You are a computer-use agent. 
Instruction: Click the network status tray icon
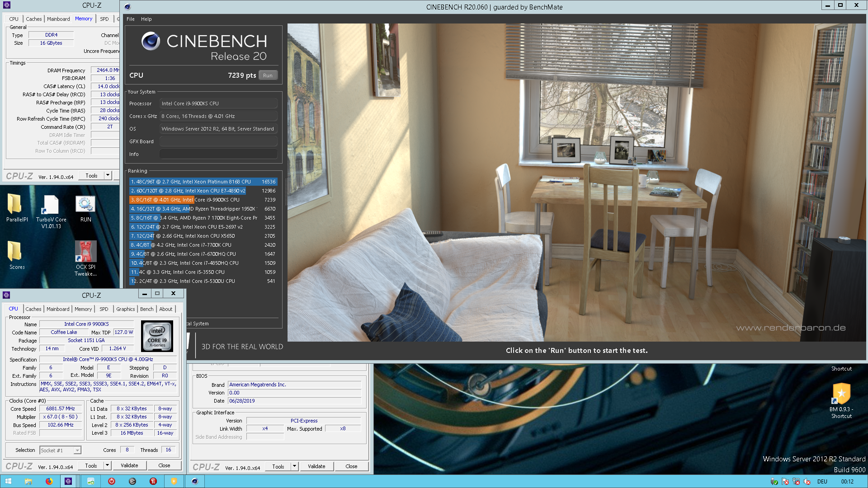(x=796, y=482)
